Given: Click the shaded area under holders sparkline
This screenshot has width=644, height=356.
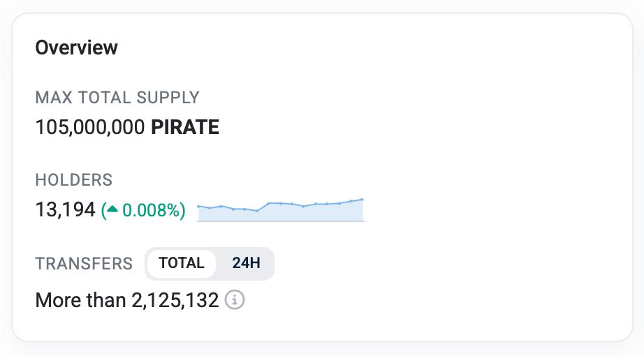Looking at the screenshot, I should pos(314,214).
